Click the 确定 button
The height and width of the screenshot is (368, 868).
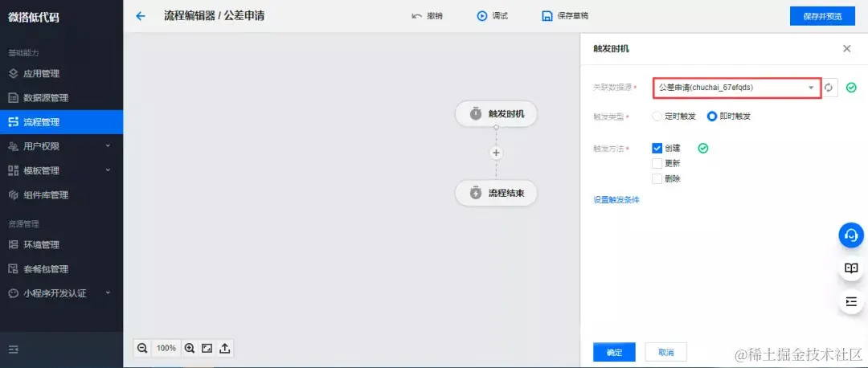tap(614, 352)
